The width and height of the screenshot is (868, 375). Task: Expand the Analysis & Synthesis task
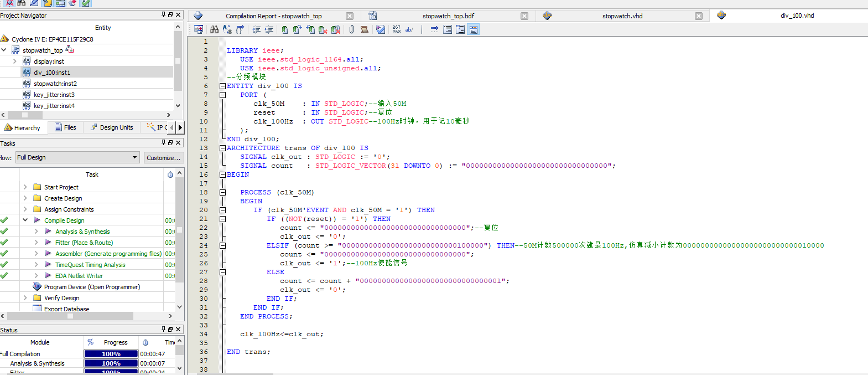[x=36, y=231]
